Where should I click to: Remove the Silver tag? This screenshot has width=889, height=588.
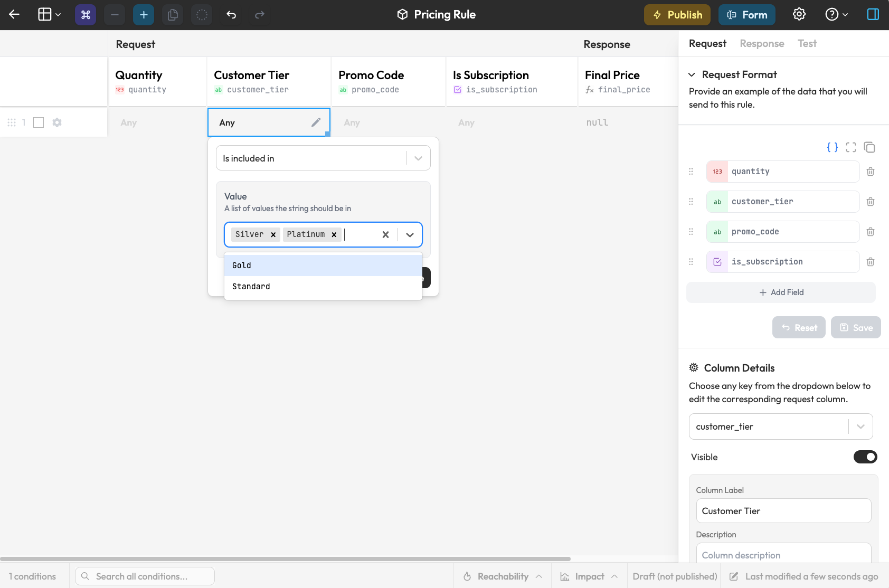pyautogui.click(x=273, y=235)
